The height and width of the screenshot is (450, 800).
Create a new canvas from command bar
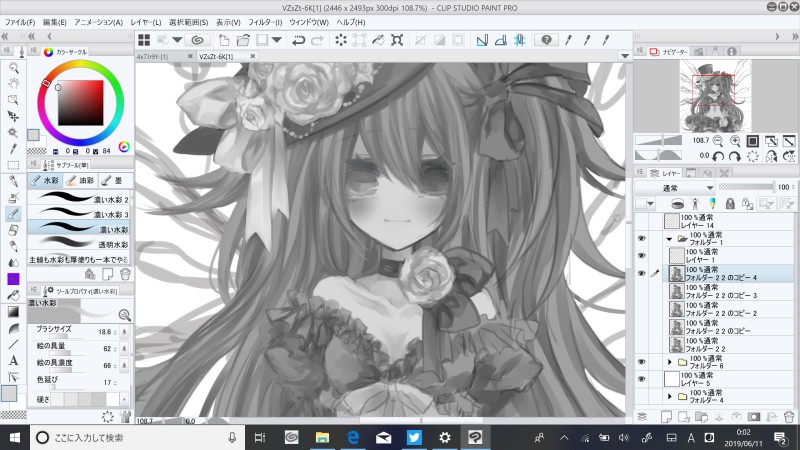point(223,40)
